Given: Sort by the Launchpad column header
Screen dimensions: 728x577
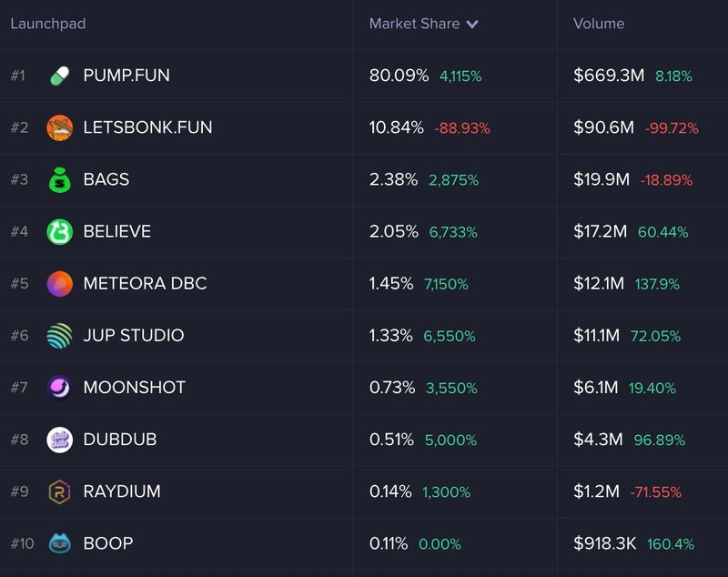Looking at the screenshot, I should 47,24.
